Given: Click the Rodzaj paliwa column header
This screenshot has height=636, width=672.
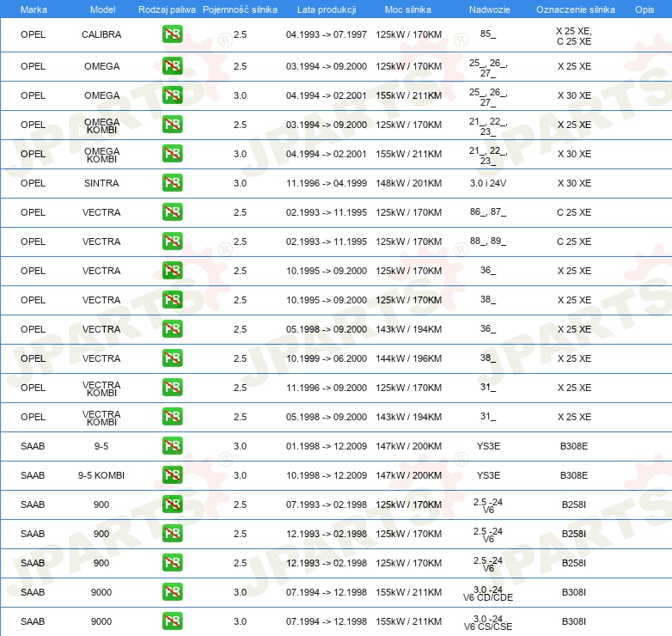Looking at the screenshot, I should (167, 9).
